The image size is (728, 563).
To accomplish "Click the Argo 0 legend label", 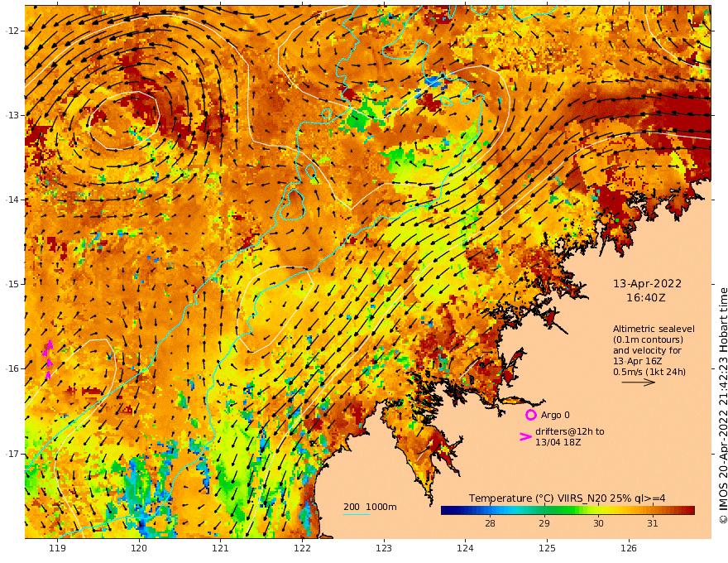I will tap(555, 415).
